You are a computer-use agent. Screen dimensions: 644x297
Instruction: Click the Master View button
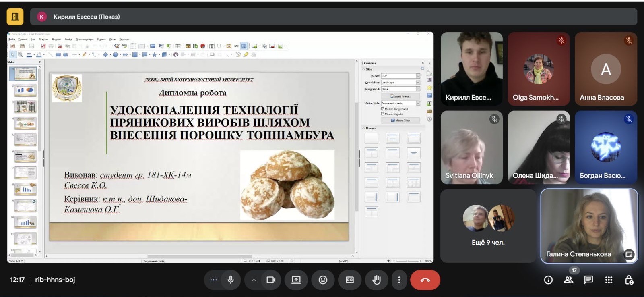(x=400, y=120)
